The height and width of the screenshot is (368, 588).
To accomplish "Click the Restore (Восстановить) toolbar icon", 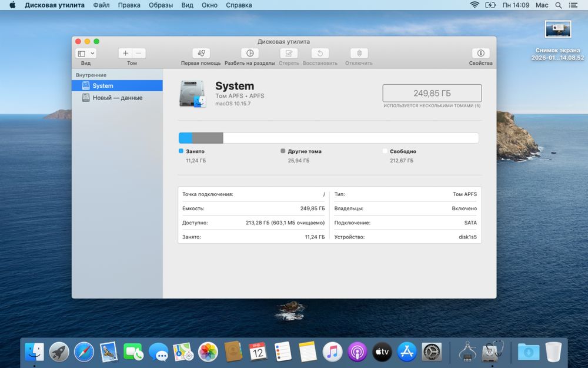I will click(x=320, y=54).
